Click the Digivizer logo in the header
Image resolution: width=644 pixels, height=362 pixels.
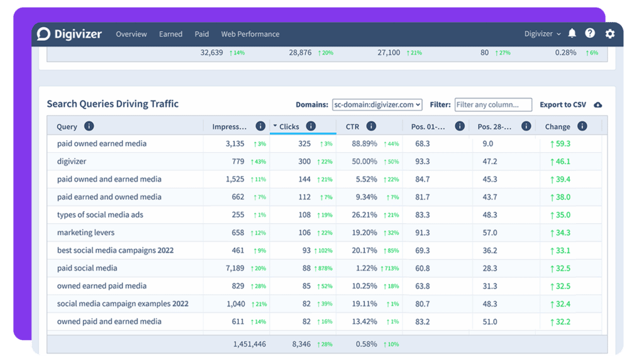pos(69,34)
